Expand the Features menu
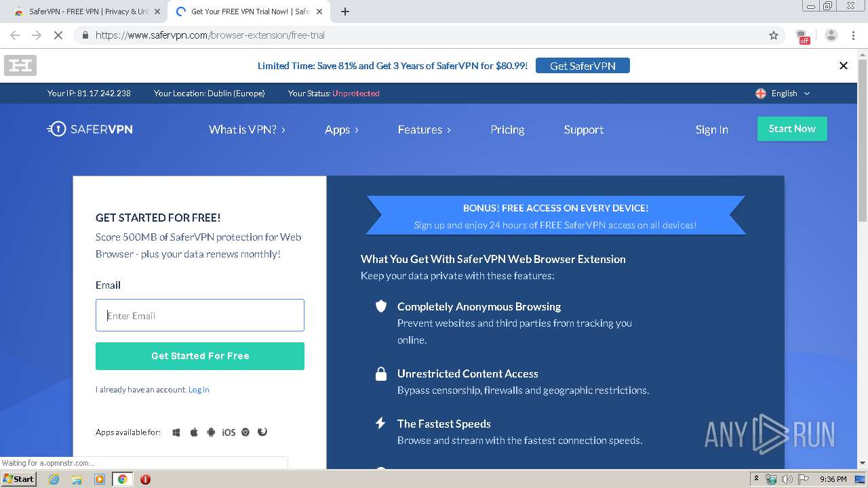 pyautogui.click(x=424, y=129)
